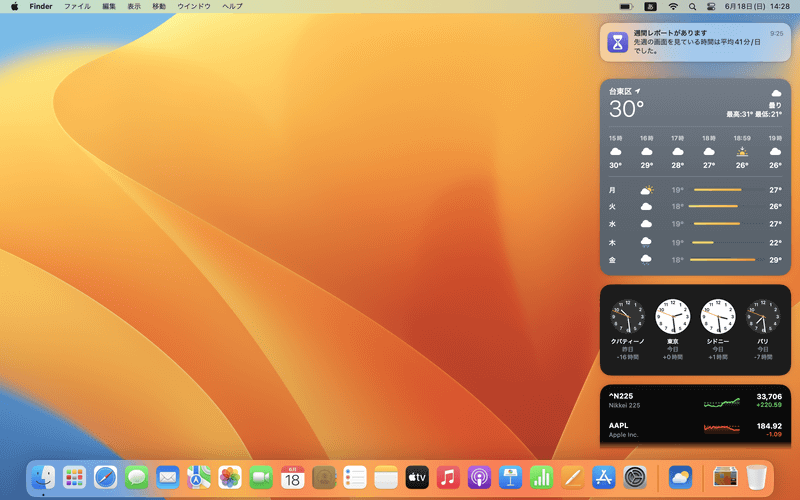Open Finder from the Dock
The width and height of the screenshot is (800, 500).
point(43,478)
